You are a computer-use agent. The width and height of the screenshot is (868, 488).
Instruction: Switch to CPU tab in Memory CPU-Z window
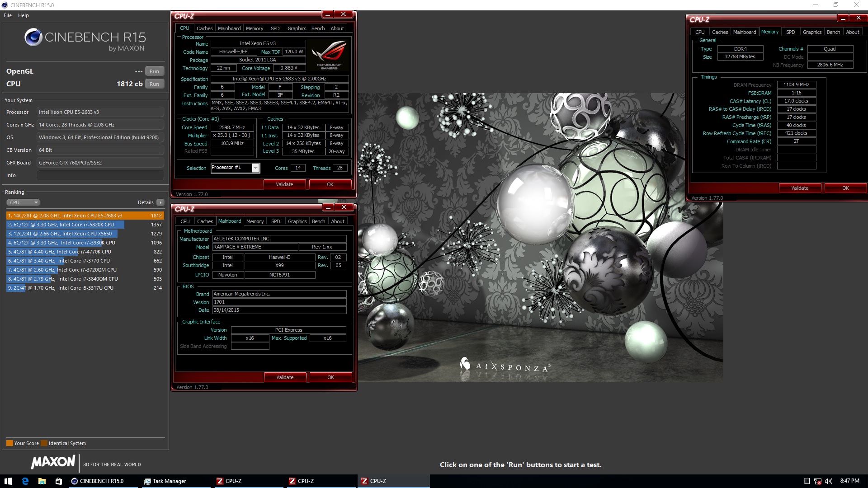(700, 32)
